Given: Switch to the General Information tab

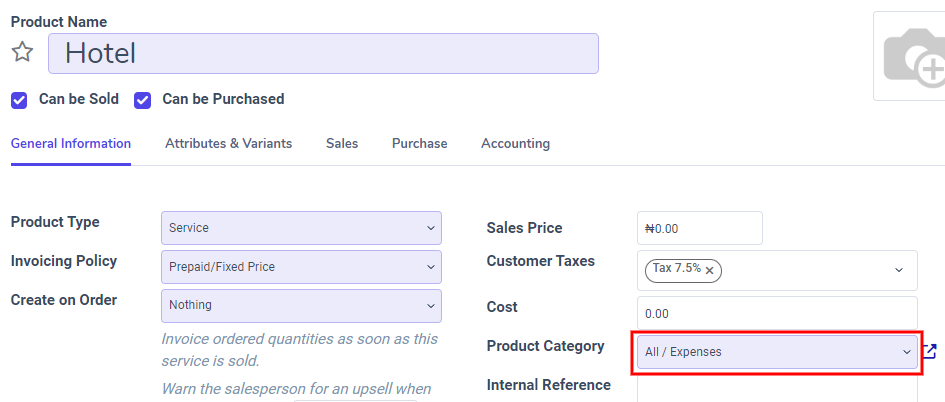Looking at the screenshot, I should click(71, 144).
